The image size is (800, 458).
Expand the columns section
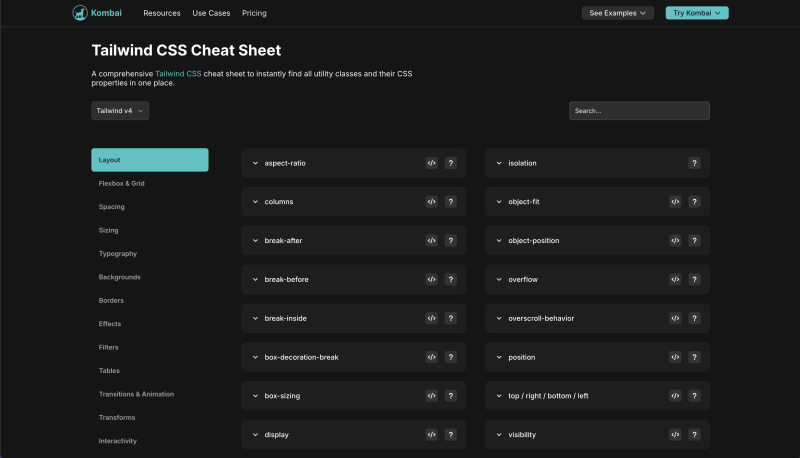coord(256,202)
